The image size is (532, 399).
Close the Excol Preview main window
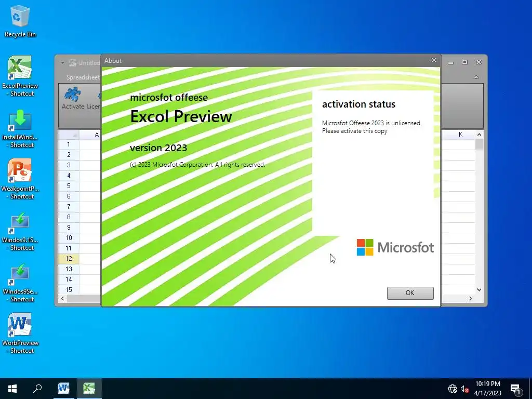tap(478, 62)
